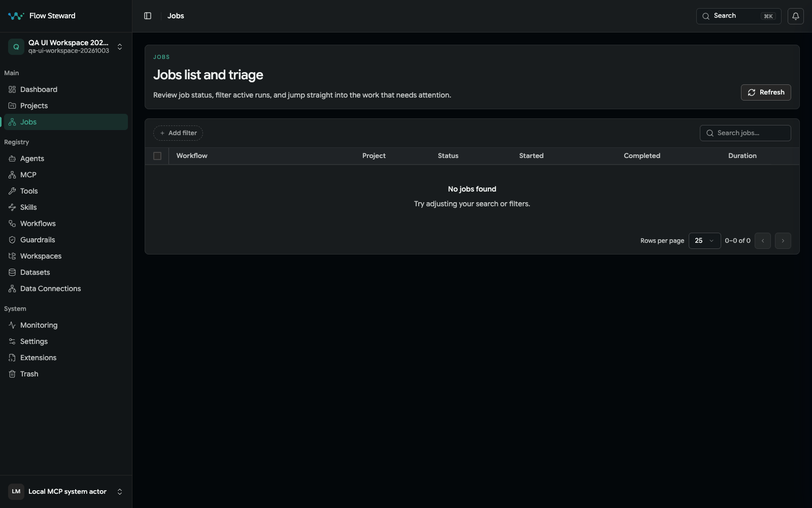This screenshot has width=812, height=508.
Task: Click the Jobs sidebar icon
Action: coord(12,122)
